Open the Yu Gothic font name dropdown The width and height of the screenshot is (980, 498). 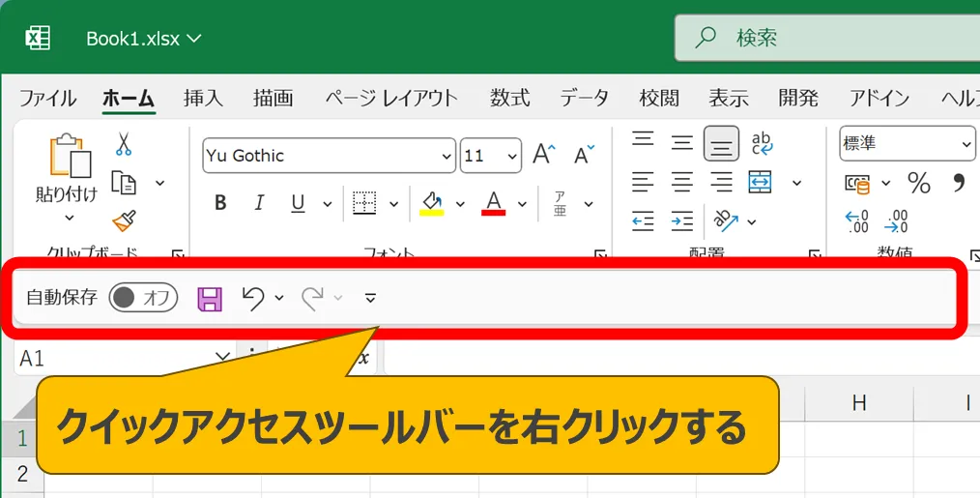[x=446, y=156]
